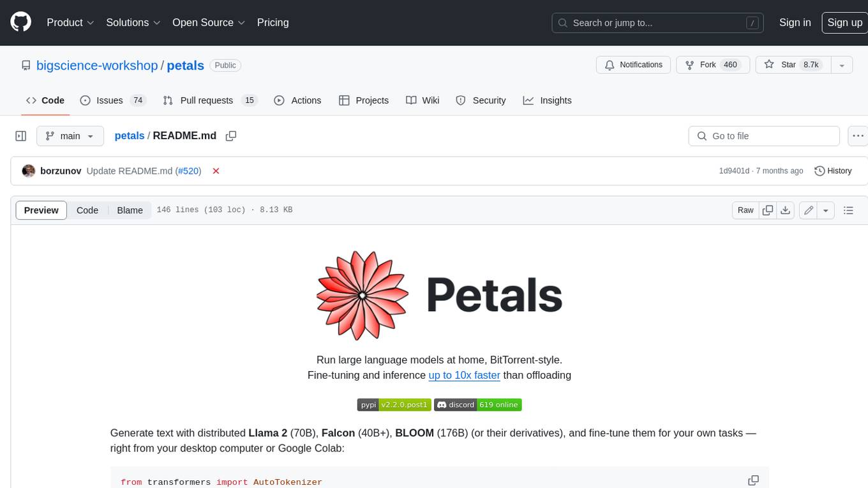Open the star lists dropdown arrow
The height and width of the screenshot is (488, 868).
coord(842,65)
